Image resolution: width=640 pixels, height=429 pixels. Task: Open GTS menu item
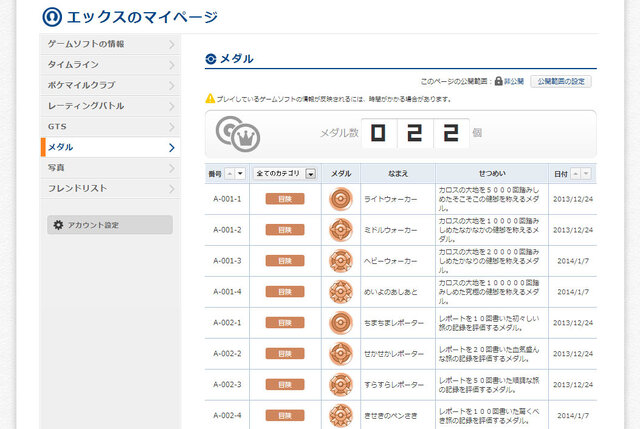[x=110, y=127]
